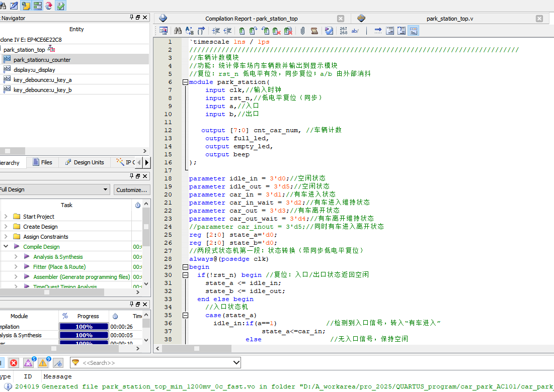Viewport: 554px width, 392px height.
Task: Collapse module park_station code fold
Action: 185,82
